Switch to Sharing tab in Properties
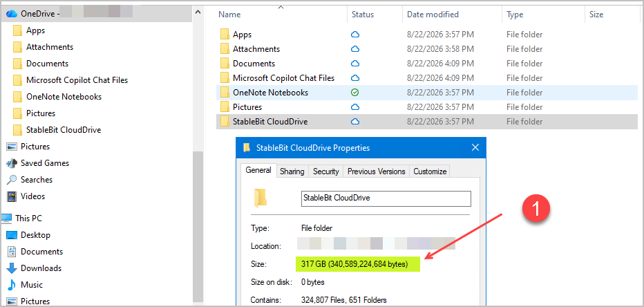644x307 pixels. 292,171
